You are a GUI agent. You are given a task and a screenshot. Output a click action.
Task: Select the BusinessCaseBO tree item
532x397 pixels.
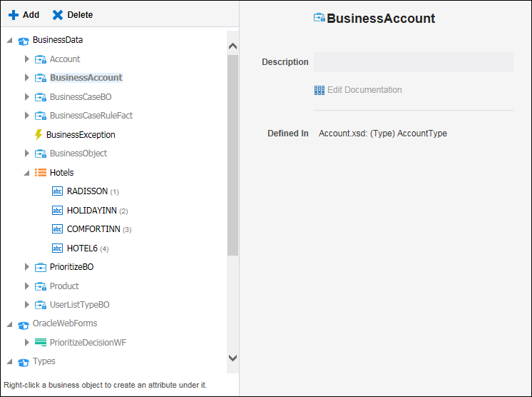81,97
